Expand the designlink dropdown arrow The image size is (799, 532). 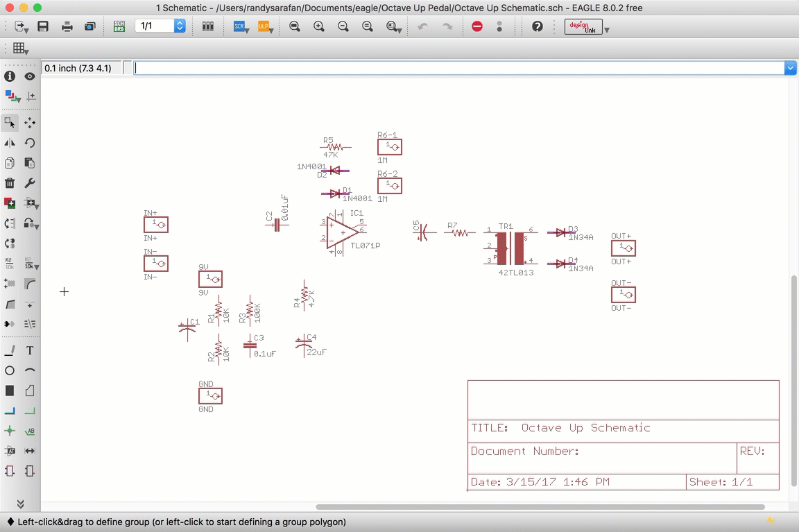click(606, 30)
